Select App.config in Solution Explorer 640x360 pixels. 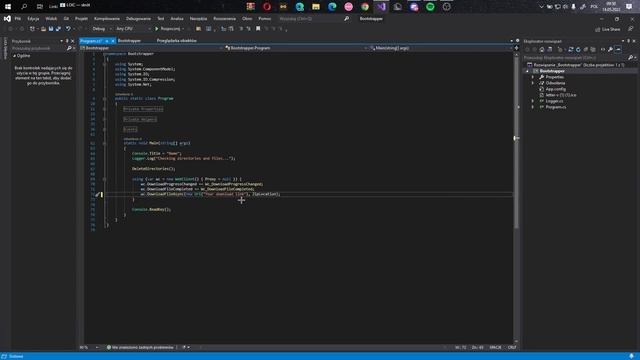(556, 89)
